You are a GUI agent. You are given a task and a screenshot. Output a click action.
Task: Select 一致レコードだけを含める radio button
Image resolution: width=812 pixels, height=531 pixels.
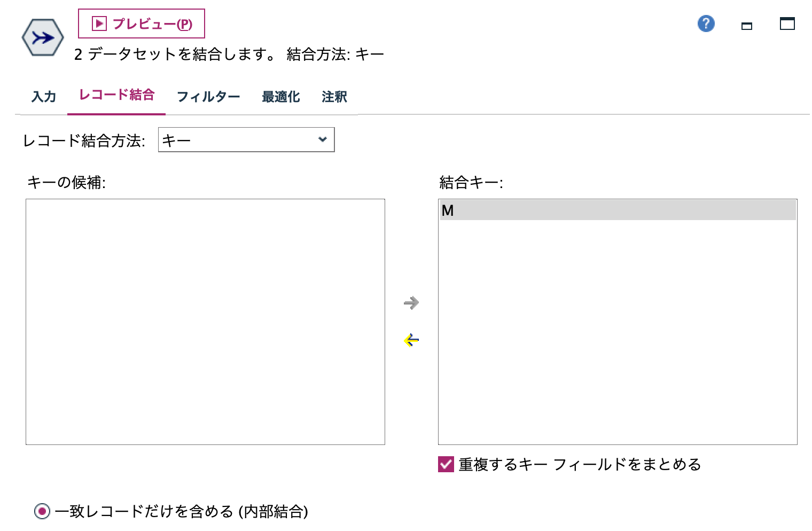pyautogui.click(x=42, y=512)
